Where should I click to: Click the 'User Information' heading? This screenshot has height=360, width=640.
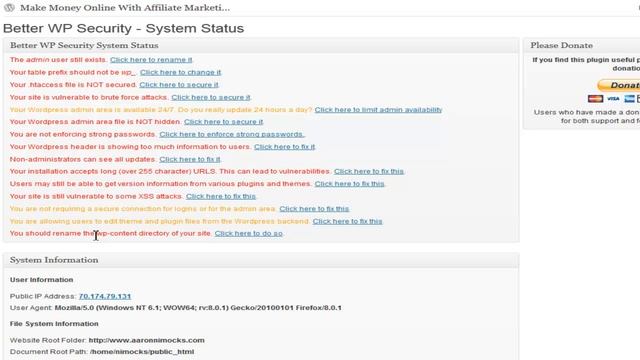click(42, 280)
